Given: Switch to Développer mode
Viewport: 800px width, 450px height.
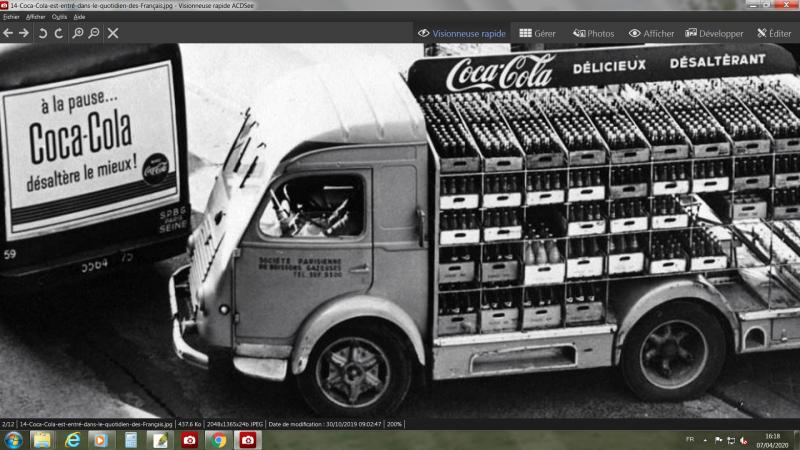Looking at the screenshot, I should click(714, 33).
